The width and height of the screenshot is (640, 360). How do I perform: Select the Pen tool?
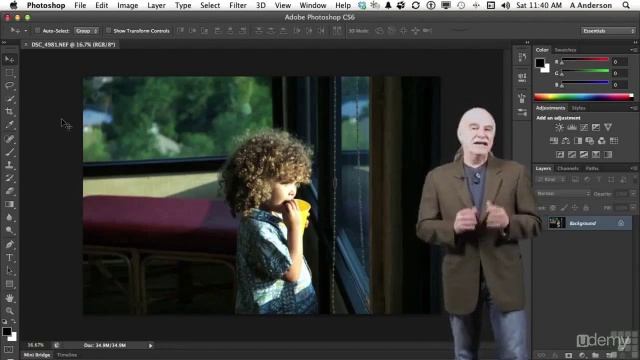click(9, 244)
